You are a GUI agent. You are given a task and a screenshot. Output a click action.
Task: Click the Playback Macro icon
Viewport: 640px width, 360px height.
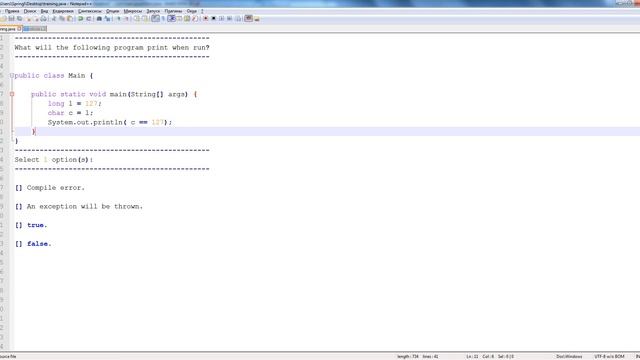222,19
